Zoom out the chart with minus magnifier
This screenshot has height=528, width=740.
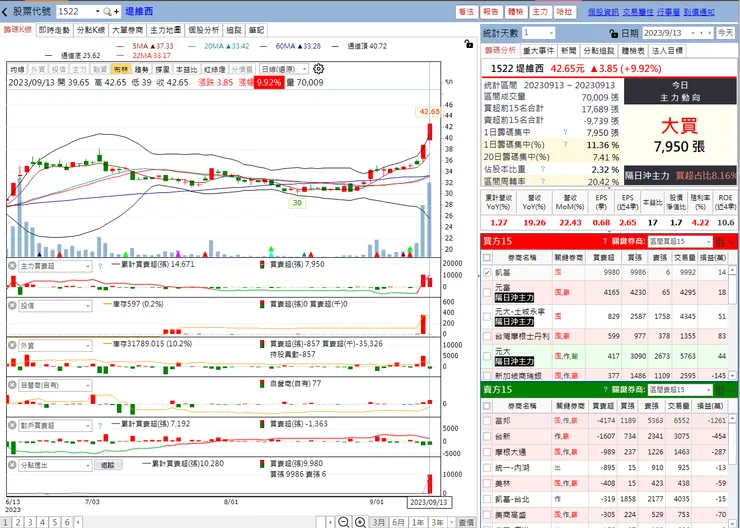coord(344,522)
